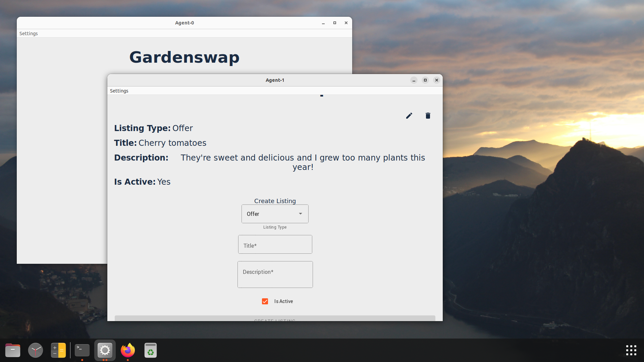Open the clock app in the dock
This screenshot has height=362, width=644.
pyautogui.click(x=36, y=350)
